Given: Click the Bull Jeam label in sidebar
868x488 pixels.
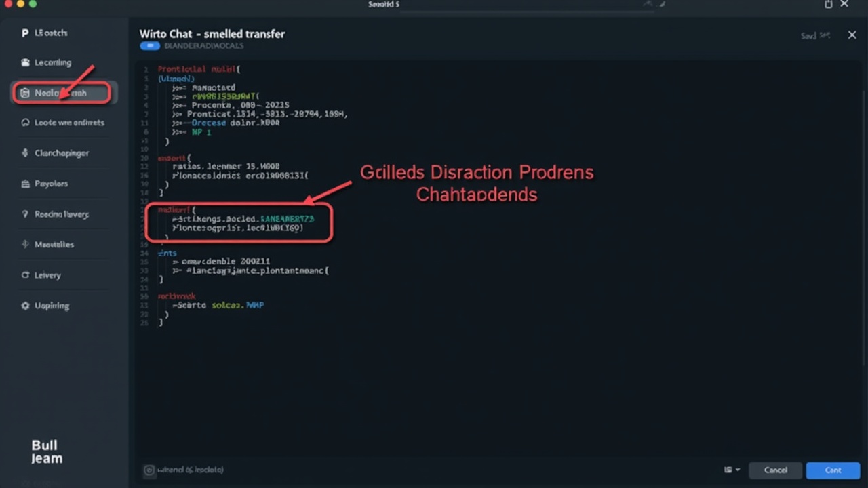Looking at the screenshot, I should click(x=46, y=452).
